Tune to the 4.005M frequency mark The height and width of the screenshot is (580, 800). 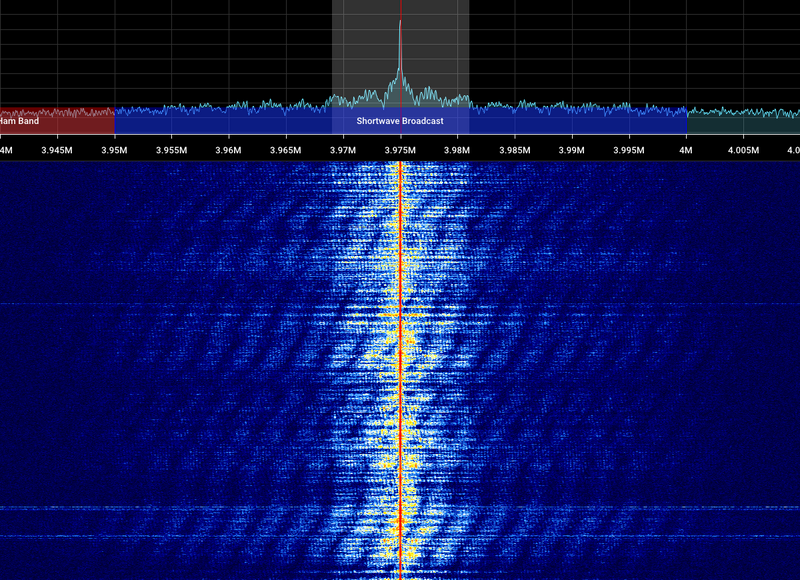(x=743, y=150)
